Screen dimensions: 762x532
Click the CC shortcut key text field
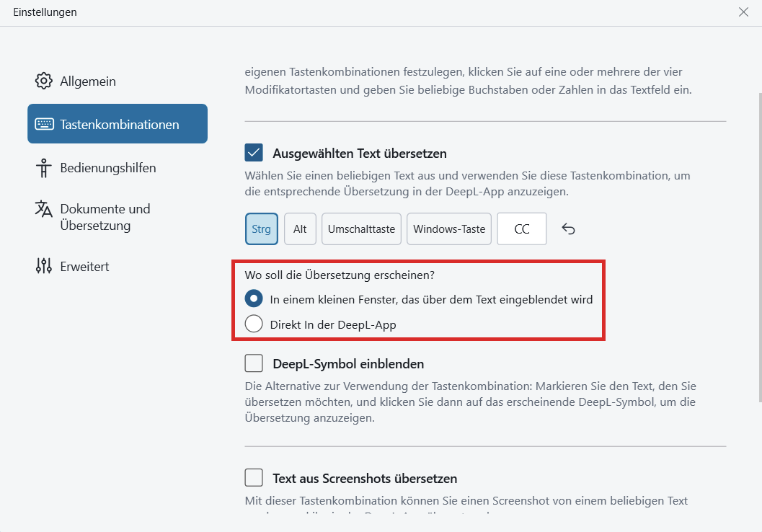(x=522, y=229)
